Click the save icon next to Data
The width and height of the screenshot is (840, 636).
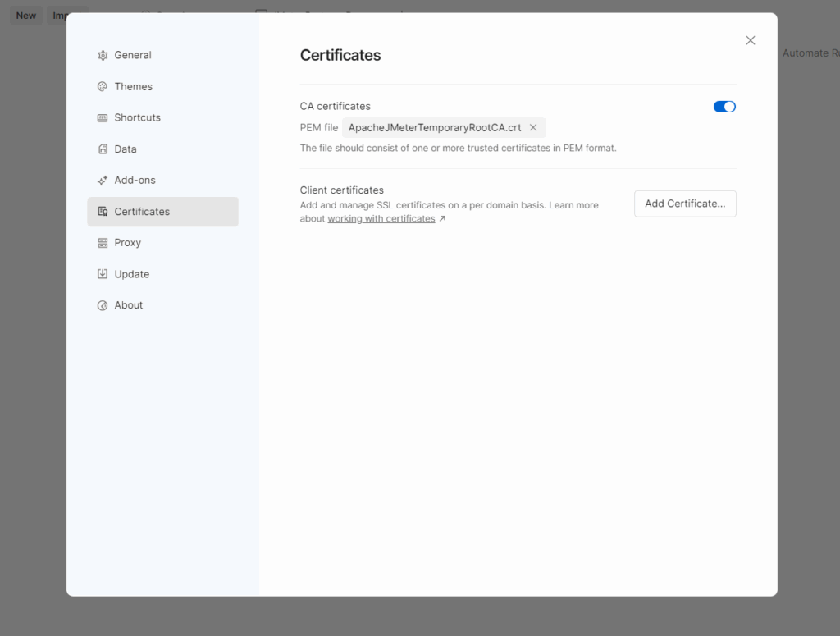102,149
